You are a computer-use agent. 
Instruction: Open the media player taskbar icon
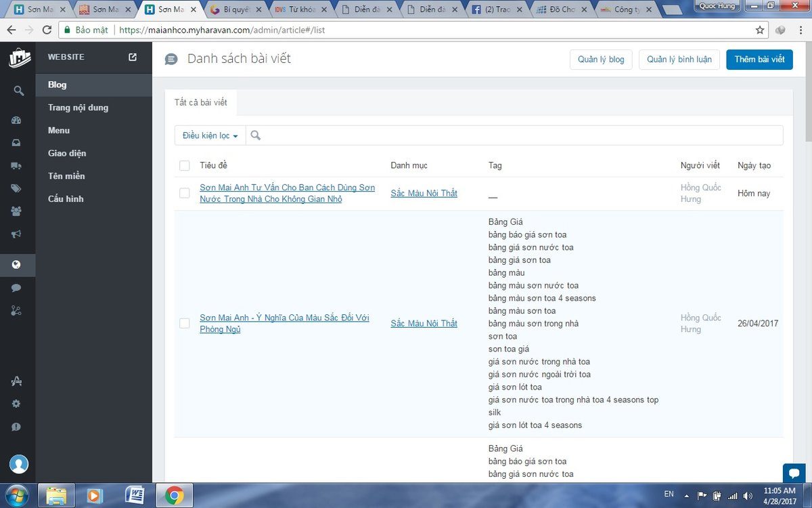tap(94, 495)
